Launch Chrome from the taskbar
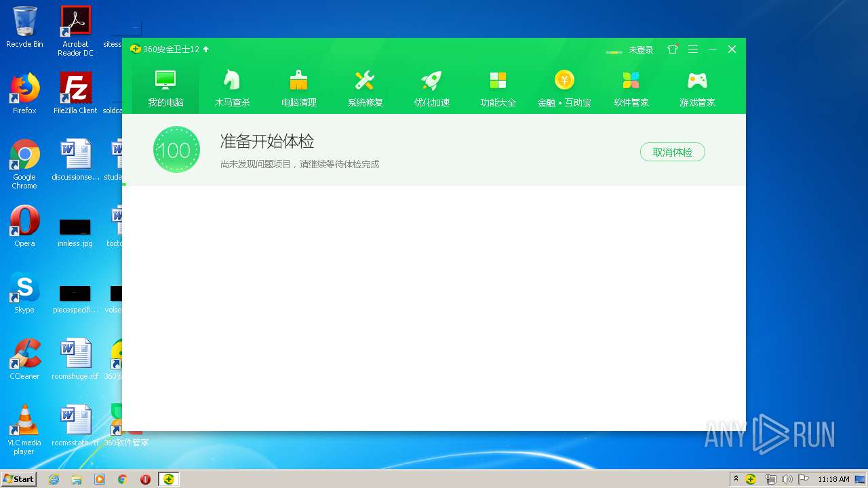Image resolution: width=868 pixels, height=488 pixels. point(123,479)
